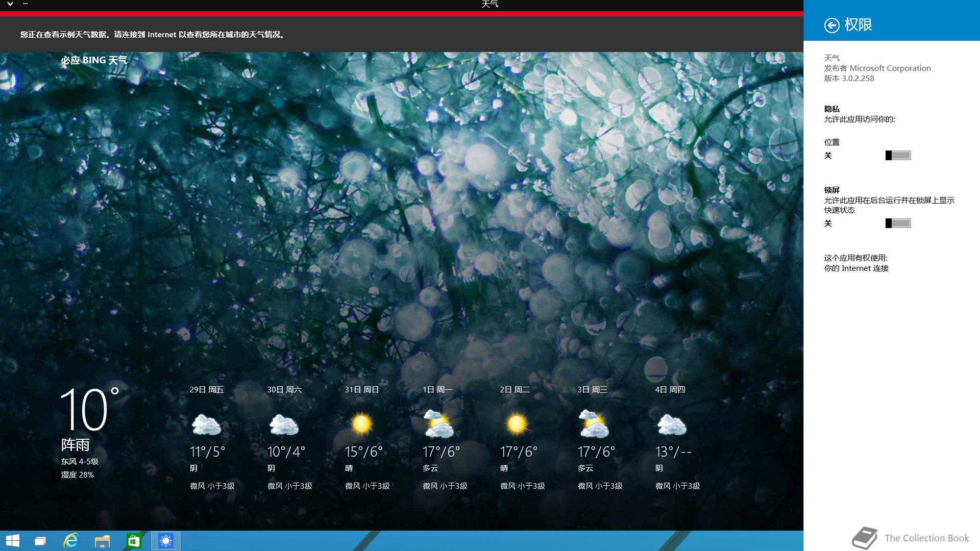Select the 4日 周四 forecast date
This screenshot has height=551, width=980.
(x=670, y=390)
